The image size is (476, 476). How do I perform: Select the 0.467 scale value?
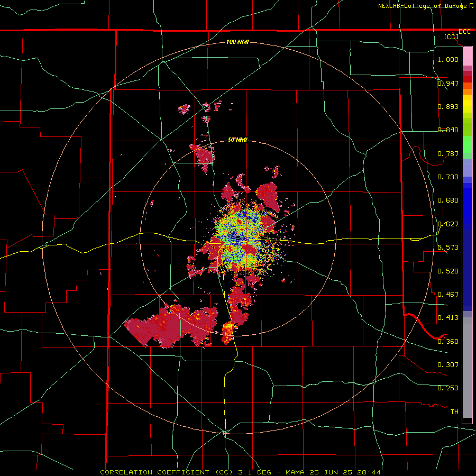448,295
